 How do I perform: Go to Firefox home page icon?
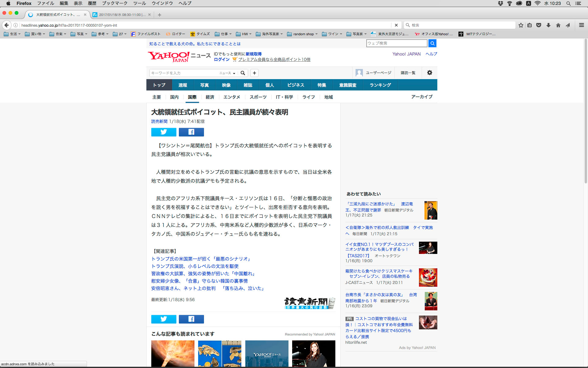click(558, 25)
